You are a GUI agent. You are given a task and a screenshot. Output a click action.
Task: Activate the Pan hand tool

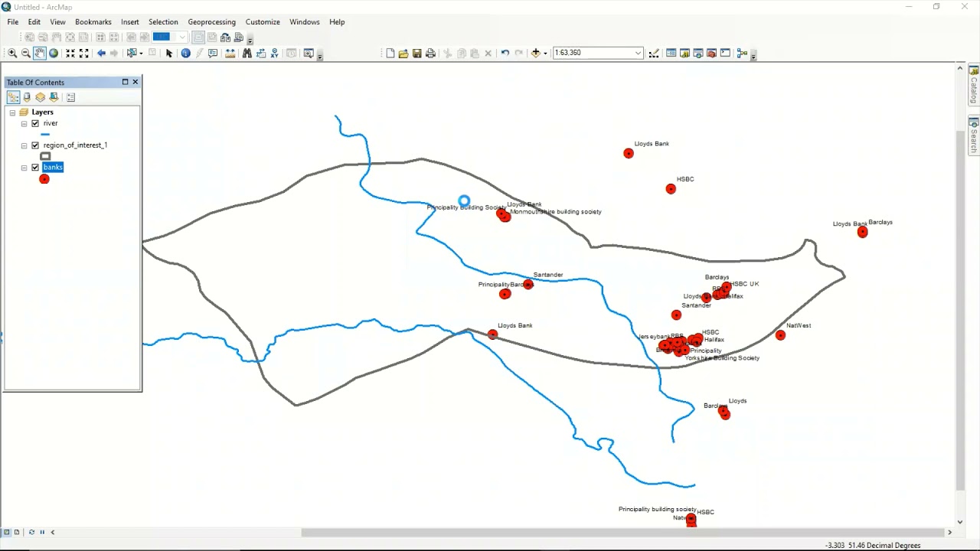coord(40,53)
